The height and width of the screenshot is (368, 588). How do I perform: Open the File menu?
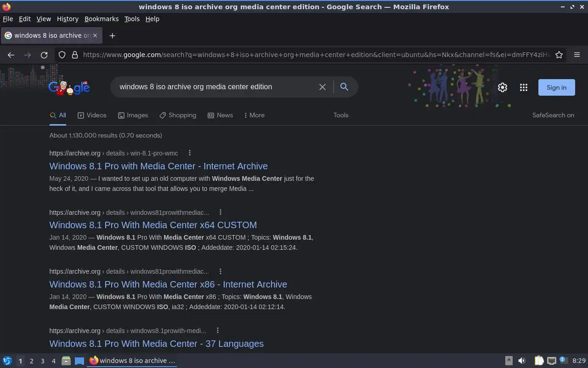point(8,19)
